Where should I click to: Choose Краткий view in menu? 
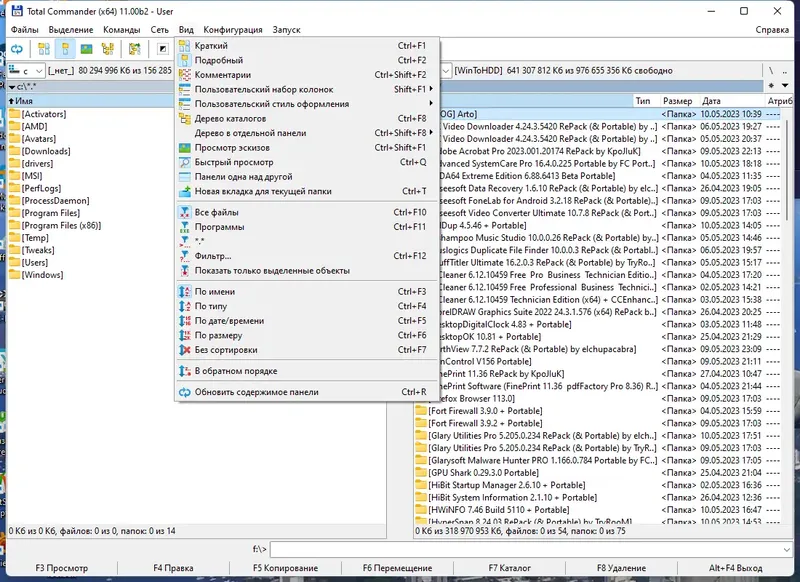pos(307,45)
